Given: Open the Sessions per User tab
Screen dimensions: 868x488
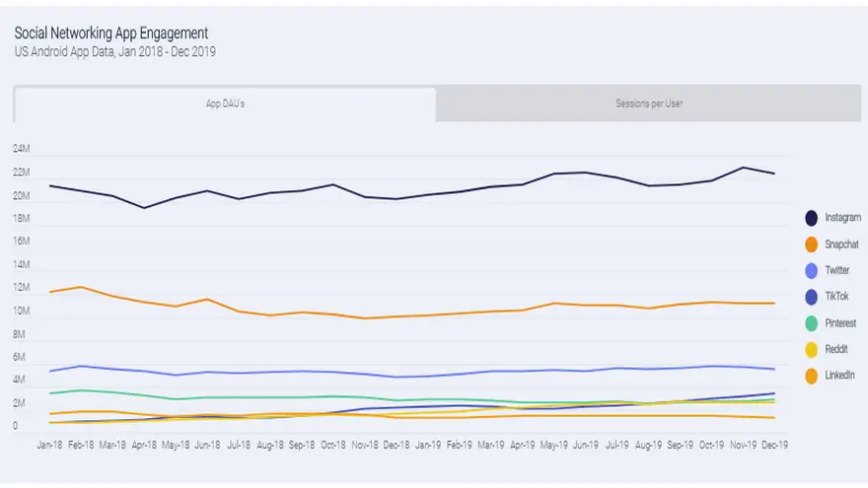Looking at the screenshot, I should pyautogui.click(x=648, y=104).
